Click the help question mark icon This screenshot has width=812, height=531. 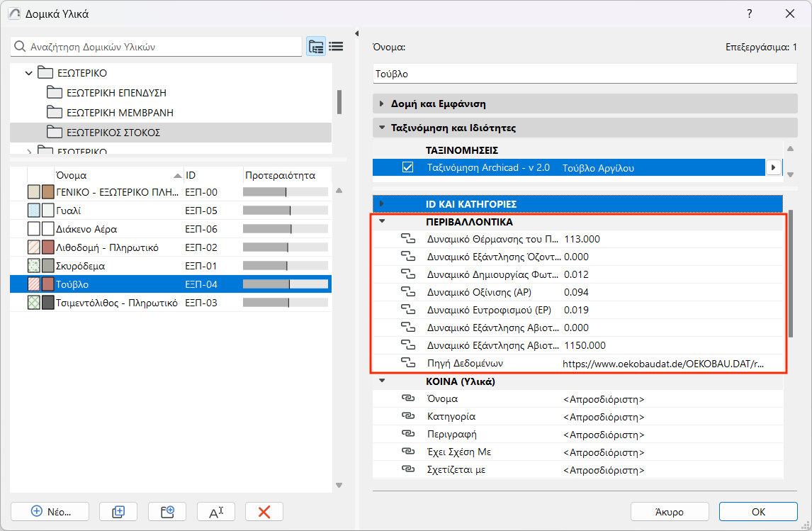tap(750, 13)
